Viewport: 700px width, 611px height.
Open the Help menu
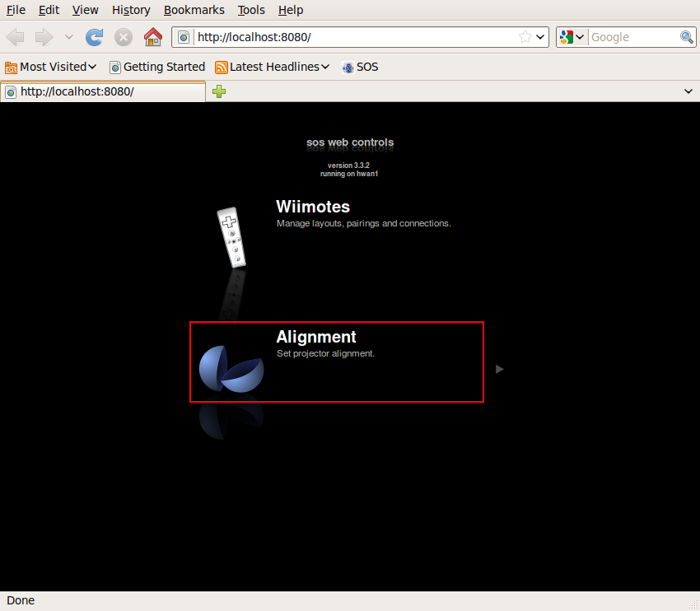pyautogui.click(x=291, y=10)
